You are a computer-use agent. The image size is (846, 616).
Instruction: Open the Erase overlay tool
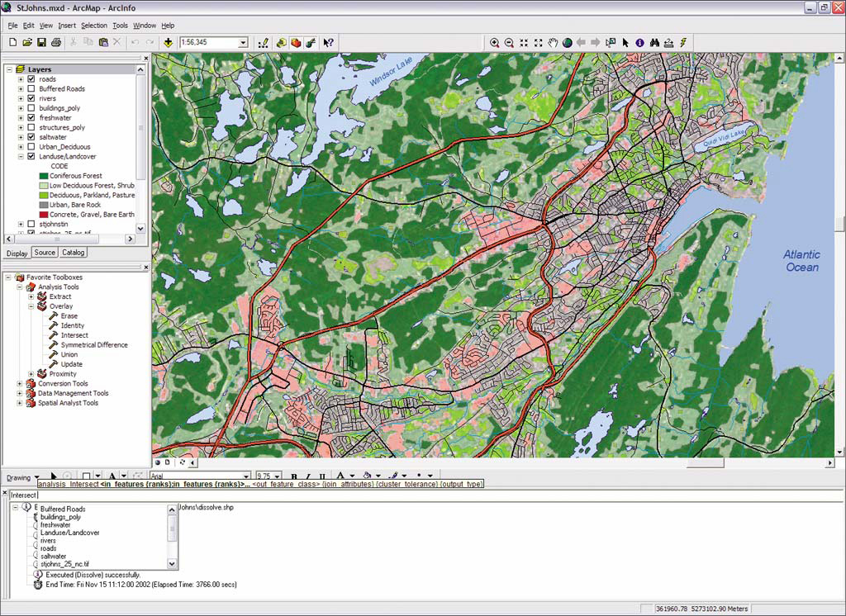pos(69,316)
